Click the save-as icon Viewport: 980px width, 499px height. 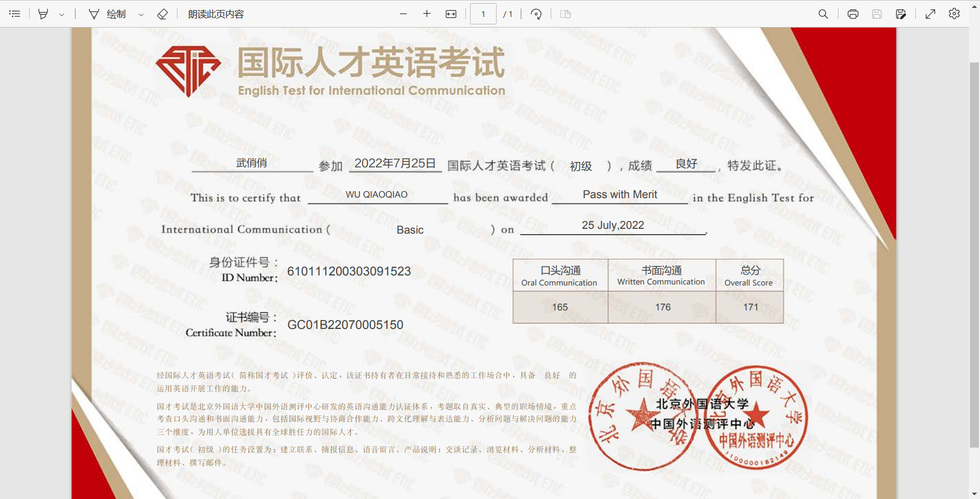tap(900, 14)
